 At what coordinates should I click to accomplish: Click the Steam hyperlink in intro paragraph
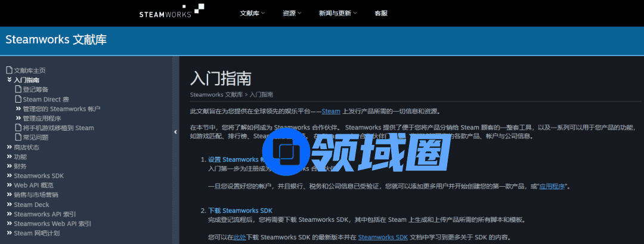coord(330,111)
